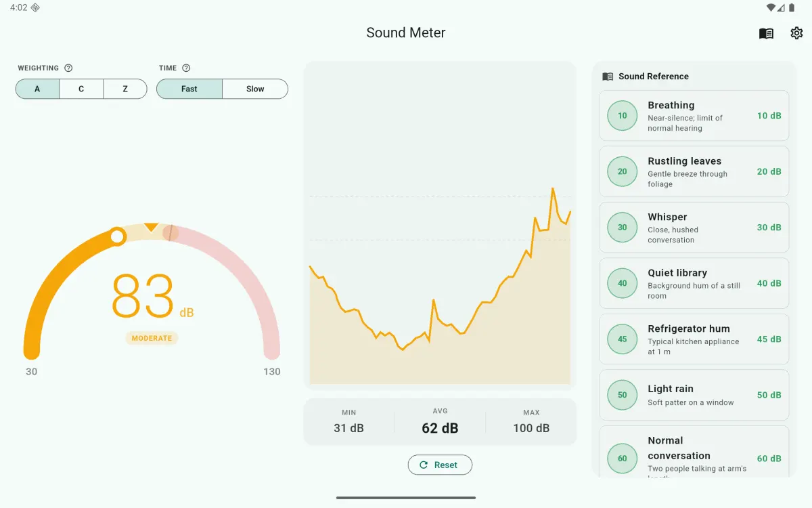Select the Light rain reference entry

pos(694,395)
